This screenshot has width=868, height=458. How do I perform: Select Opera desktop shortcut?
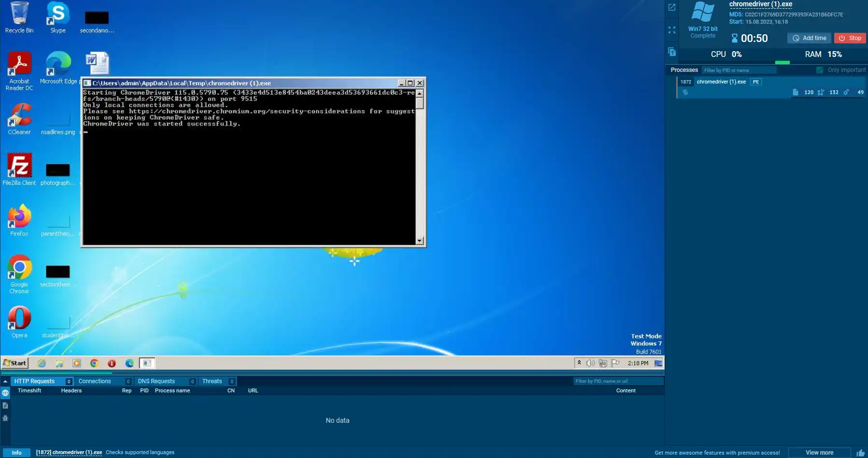pyautogui.click(x=19, y=322)
